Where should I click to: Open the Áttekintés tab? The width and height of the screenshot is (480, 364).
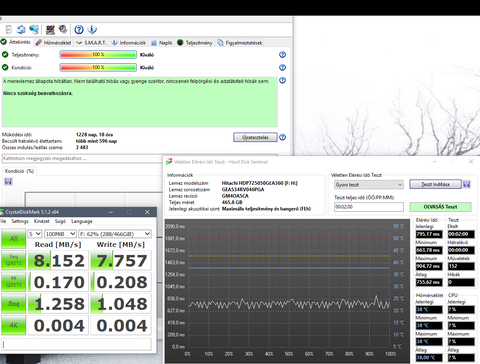coord(16,42)
